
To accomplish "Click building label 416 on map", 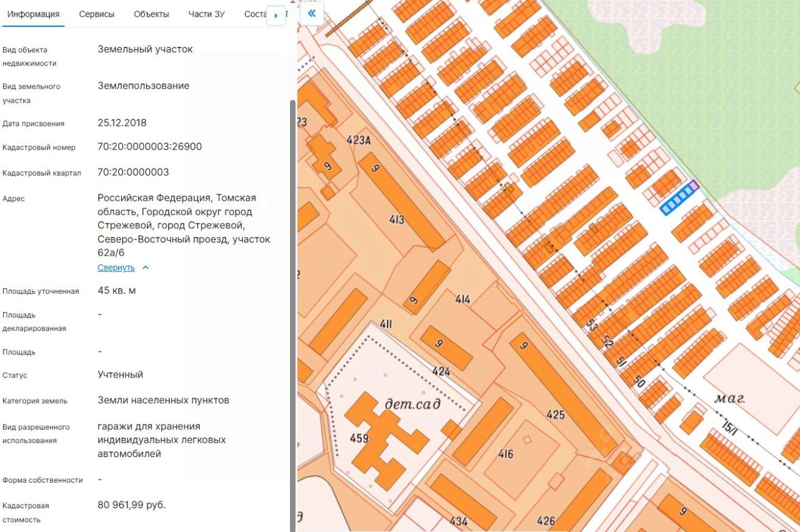I will [506, 454].
